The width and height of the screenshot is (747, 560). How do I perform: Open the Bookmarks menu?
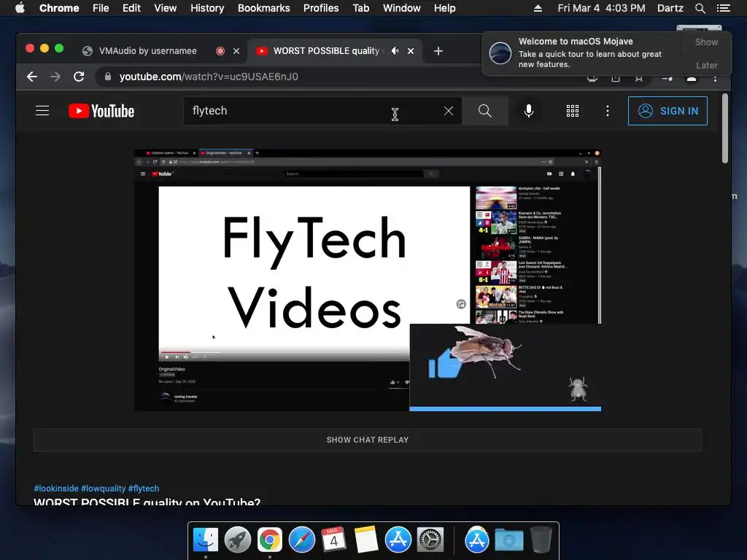coord(264,8)
